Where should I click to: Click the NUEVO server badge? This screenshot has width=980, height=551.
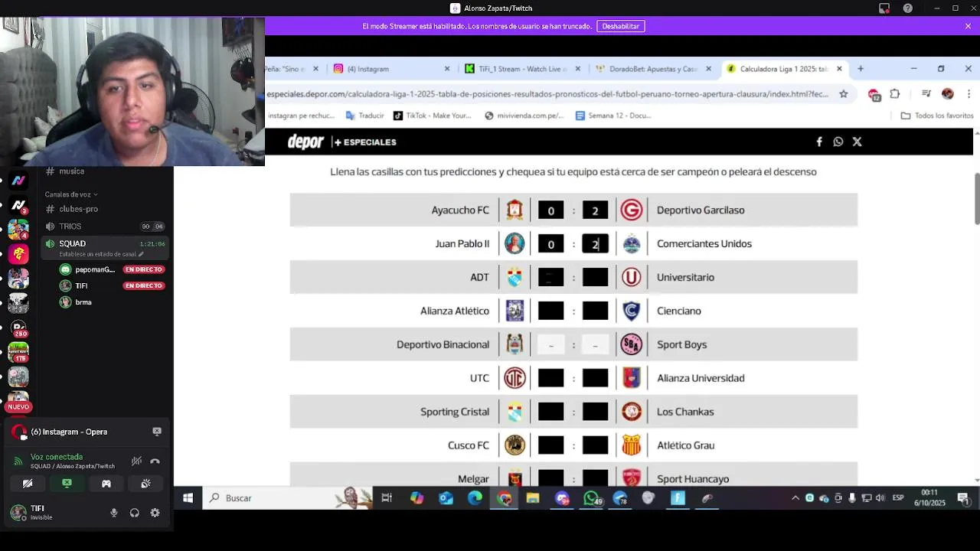click(18, 407)
